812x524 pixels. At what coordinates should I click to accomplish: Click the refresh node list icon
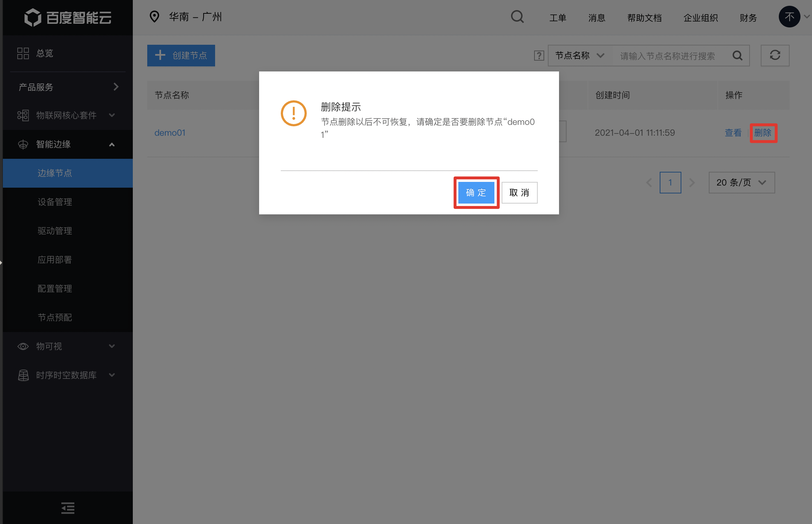(775, 56)
